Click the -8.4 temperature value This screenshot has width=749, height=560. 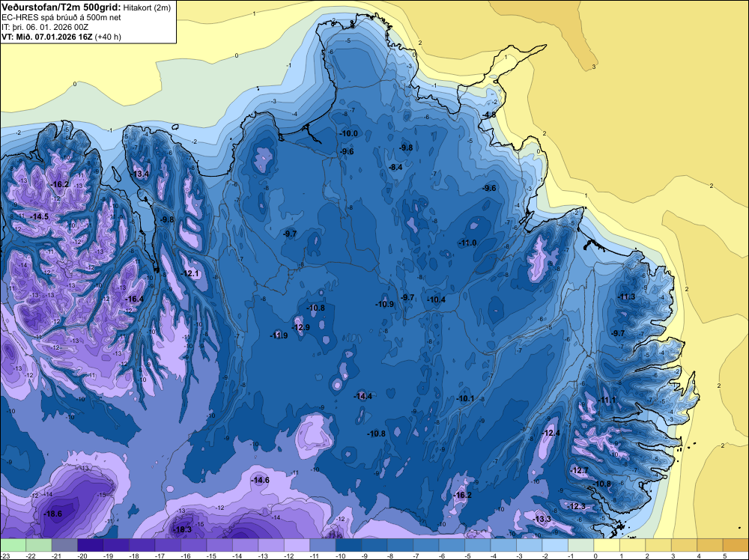click(x=395, y=167)
